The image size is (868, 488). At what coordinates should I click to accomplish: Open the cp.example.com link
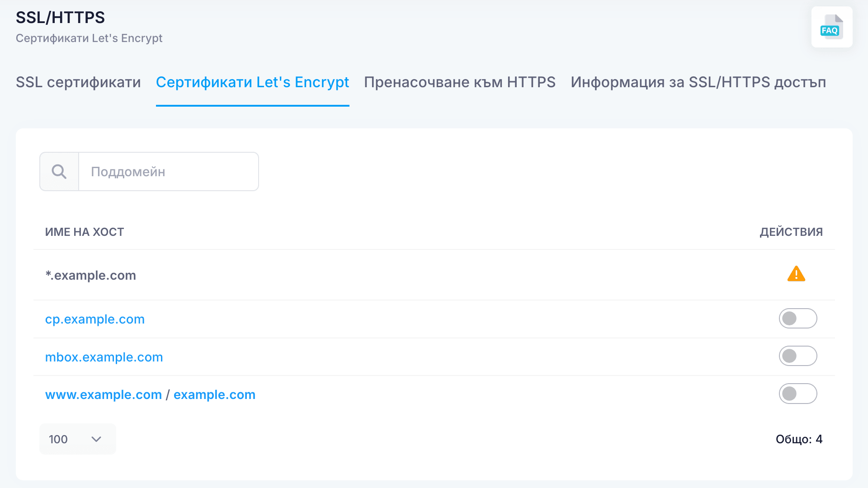point(95,319)
